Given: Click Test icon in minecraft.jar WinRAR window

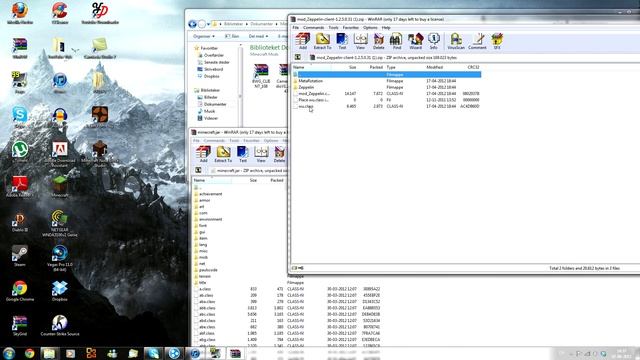Looking at the screenshot, I should pos(243,154).
